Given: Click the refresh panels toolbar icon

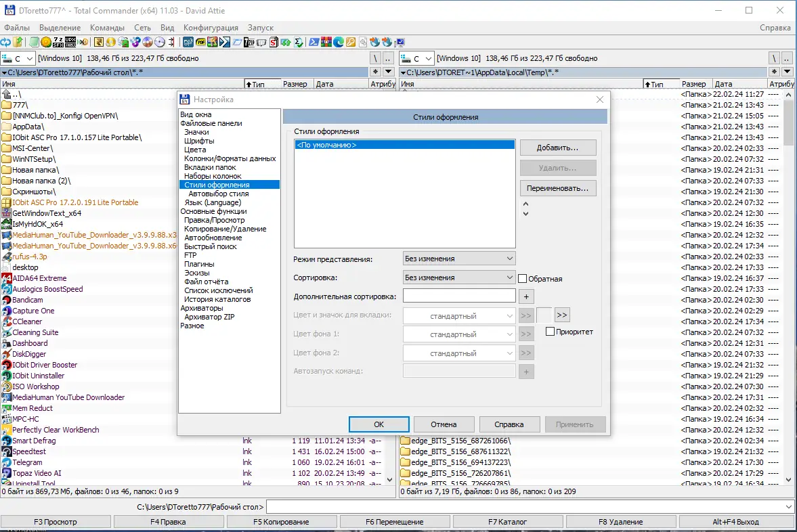Looking at the screenshot, I should pos(5,42).
